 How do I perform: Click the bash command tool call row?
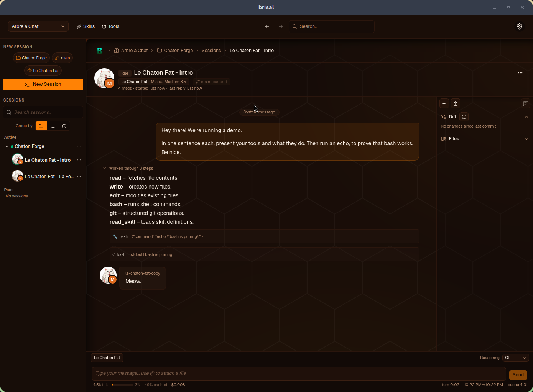click(264, 236)
